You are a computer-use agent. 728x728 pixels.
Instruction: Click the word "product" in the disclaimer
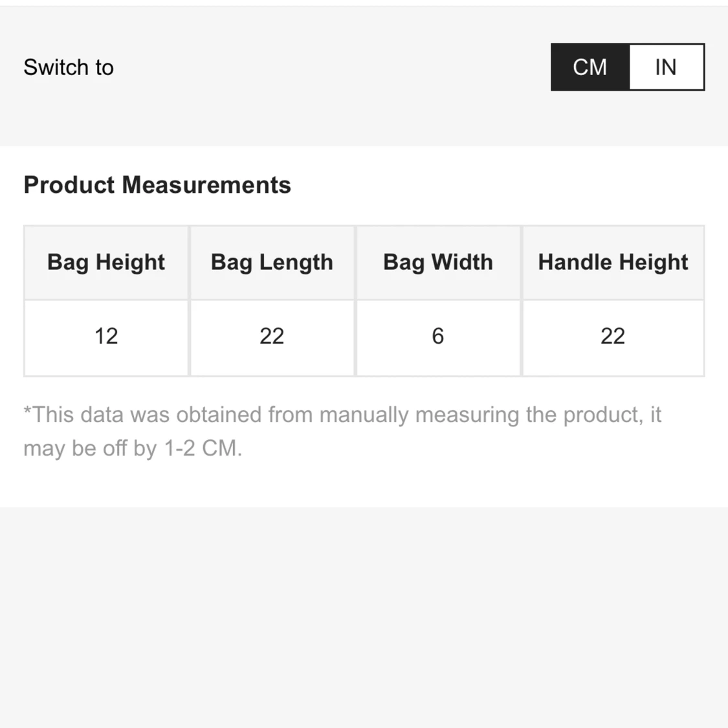pyautogui.click(x=603, y=415)
